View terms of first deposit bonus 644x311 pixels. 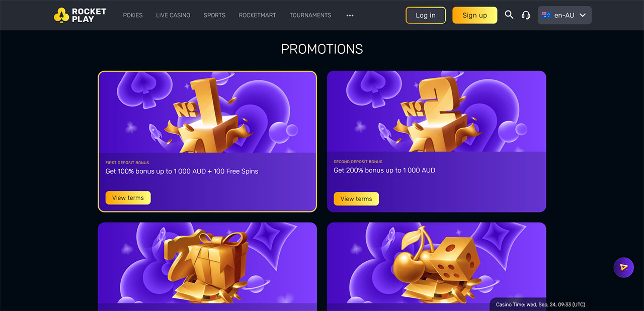[x=128, y=198]
